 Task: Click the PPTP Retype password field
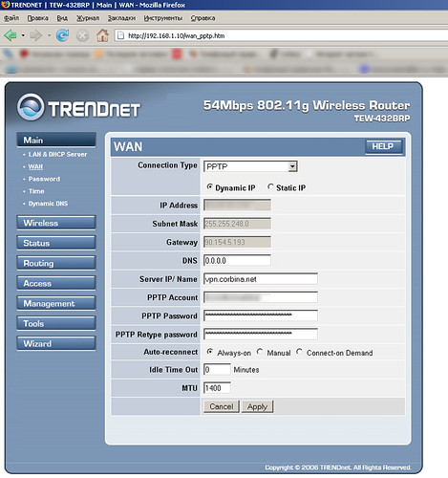(x=261, y=335)
